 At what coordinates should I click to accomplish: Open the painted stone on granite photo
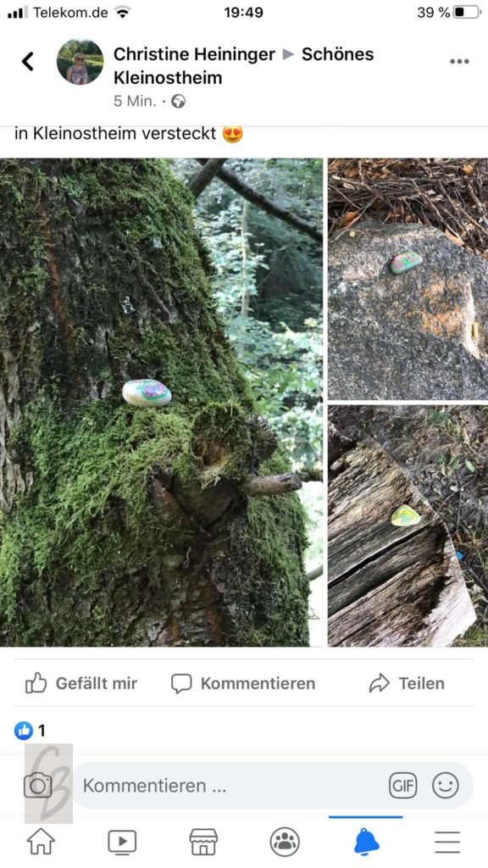(x=408, y=279)
